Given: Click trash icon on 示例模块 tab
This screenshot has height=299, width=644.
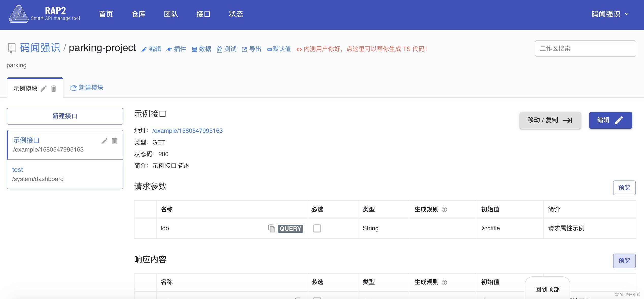Looking at the screenshot, I should tap(54, 89).
